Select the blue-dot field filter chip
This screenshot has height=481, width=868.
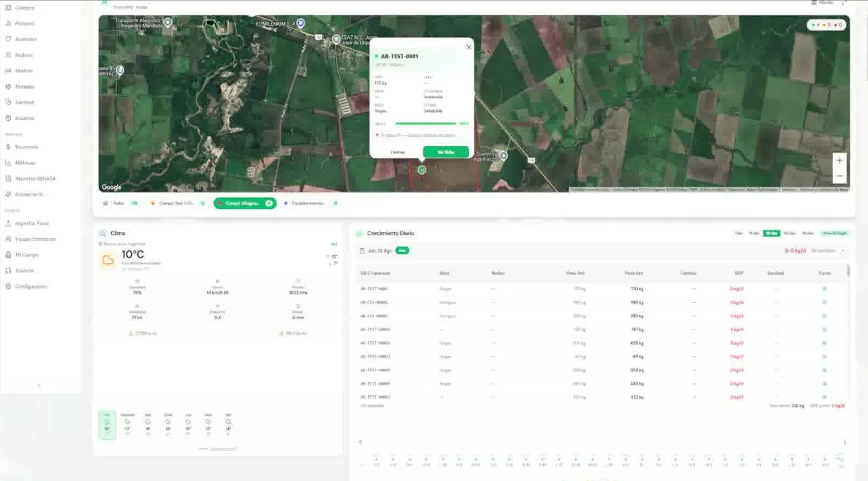point(310,203)
